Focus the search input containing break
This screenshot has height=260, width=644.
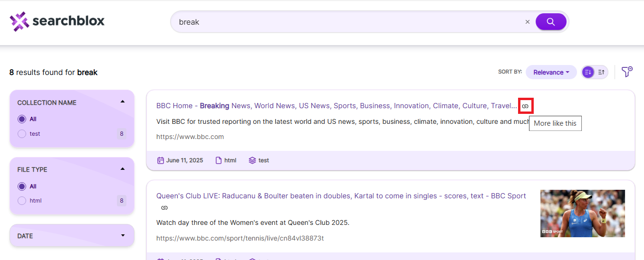coord(349,22)
